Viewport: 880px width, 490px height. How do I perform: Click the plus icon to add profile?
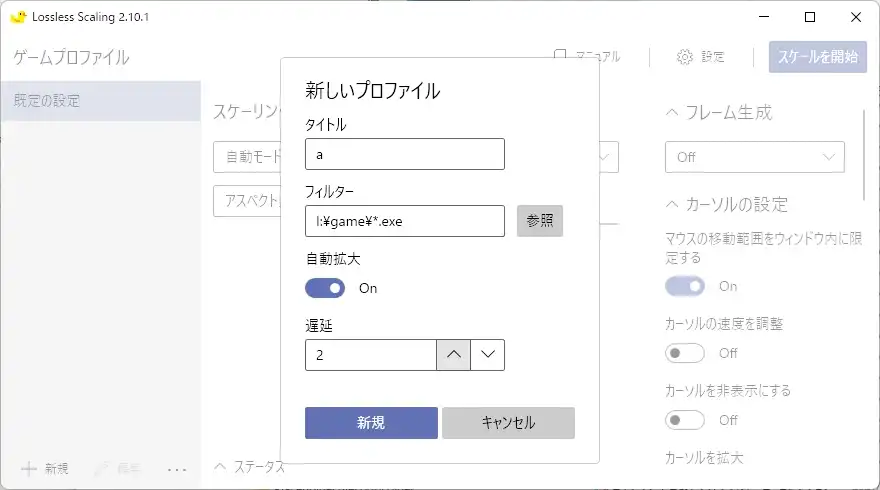pyautogui.click(x=29, y=468)
